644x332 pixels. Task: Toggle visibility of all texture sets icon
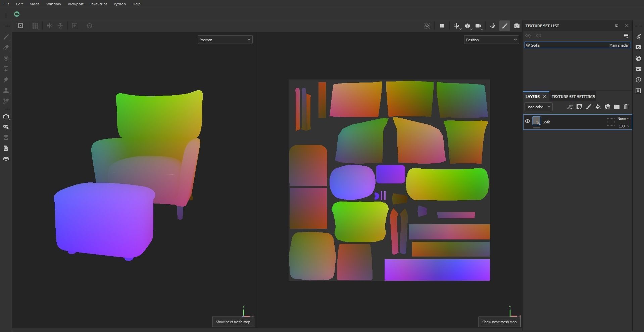528,36
